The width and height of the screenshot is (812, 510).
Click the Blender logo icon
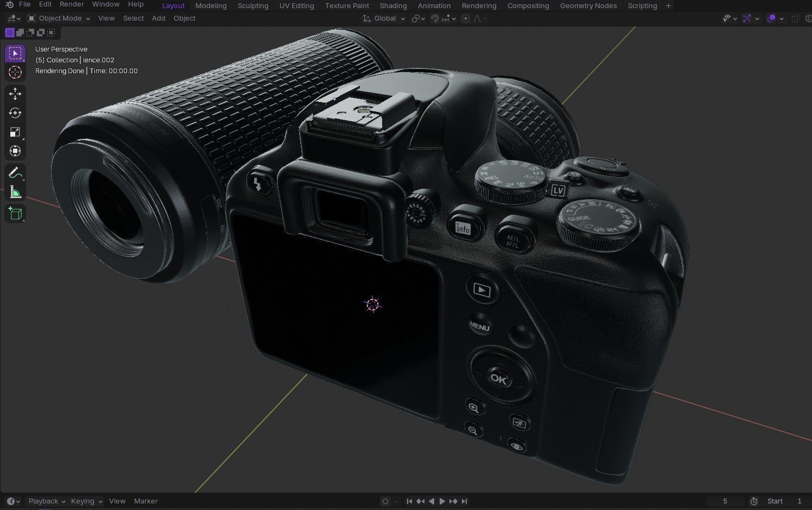click(9, 5)
